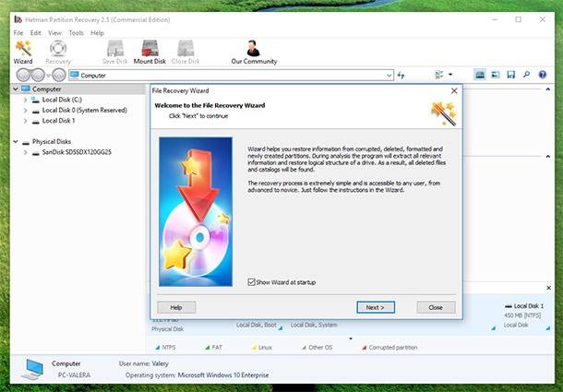Collapse the Computer tree node
Viewport: 563px width, 392px height.
(x=16, y=89)
